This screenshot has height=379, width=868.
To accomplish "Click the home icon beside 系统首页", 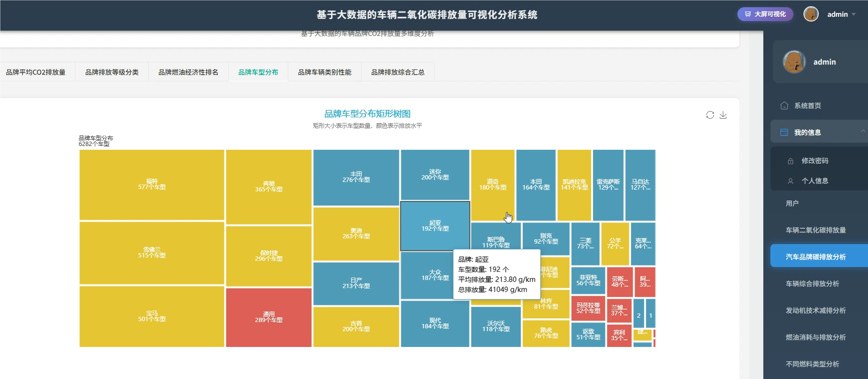I will [784, 105].
